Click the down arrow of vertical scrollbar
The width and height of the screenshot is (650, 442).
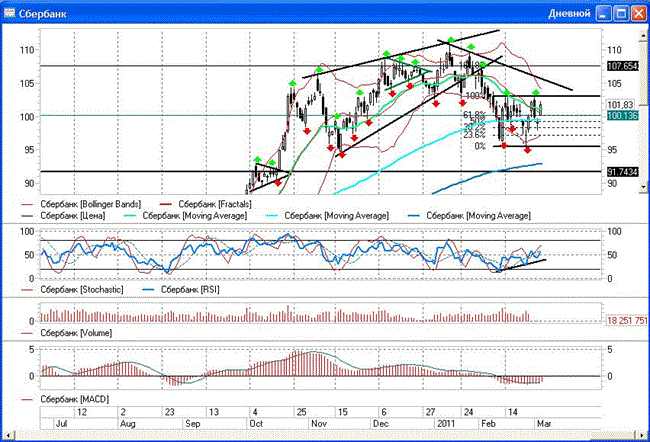643,187
